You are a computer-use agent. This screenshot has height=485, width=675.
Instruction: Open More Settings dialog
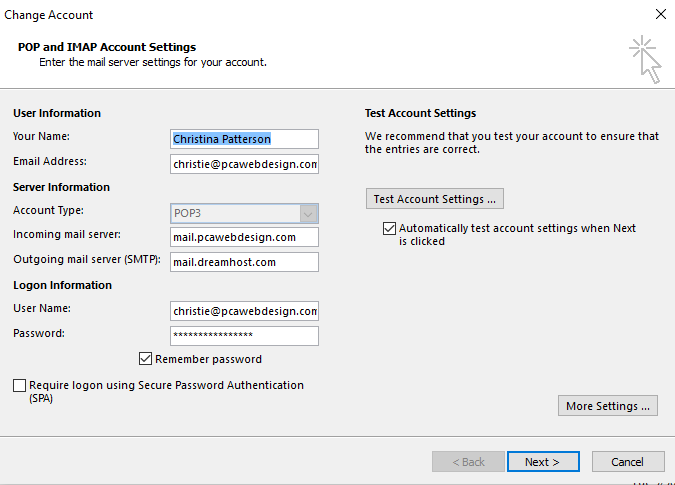(608, 406)
